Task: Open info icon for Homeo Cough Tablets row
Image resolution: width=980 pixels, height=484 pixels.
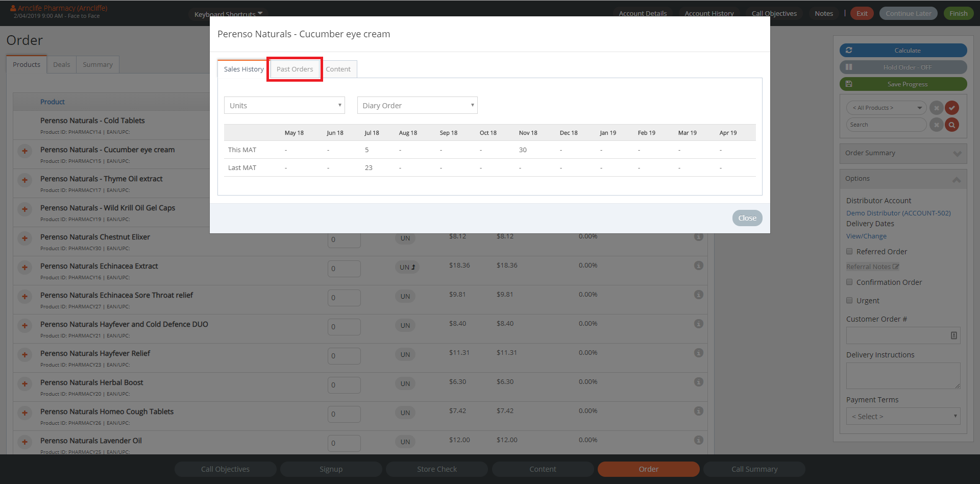Action: pyautogui.click(x=699, y=411)
